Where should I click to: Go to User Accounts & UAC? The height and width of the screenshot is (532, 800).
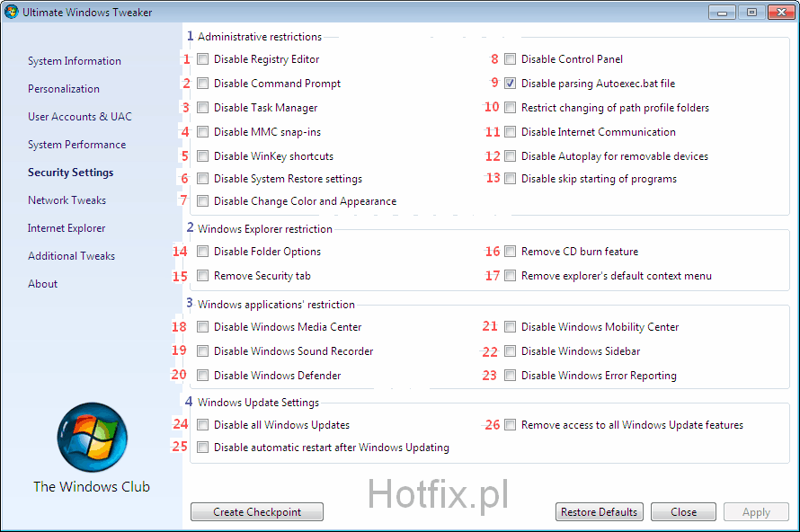[x=79, y=117]
